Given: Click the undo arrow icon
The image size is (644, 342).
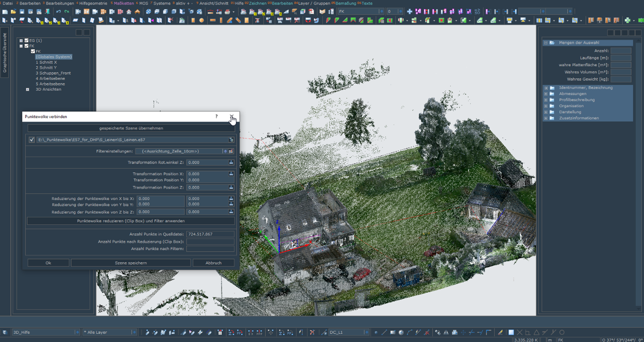Looking at the screenshot, I should click(59, 12).
